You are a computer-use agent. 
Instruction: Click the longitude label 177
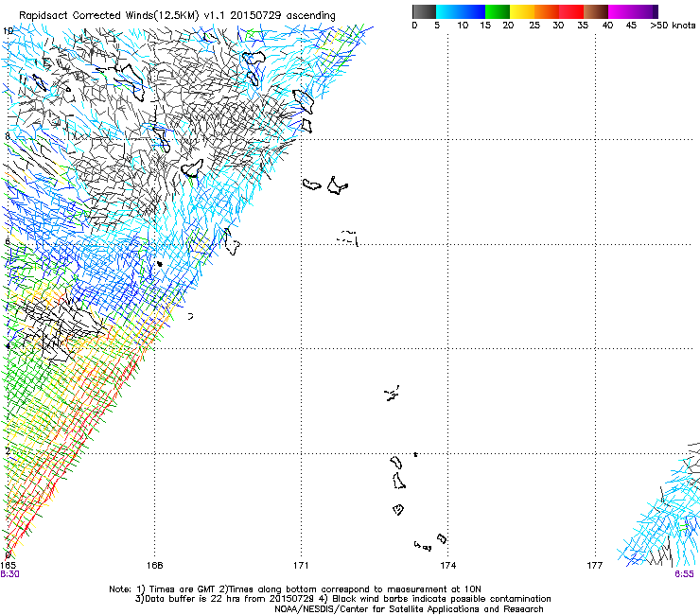click(595, 566)
